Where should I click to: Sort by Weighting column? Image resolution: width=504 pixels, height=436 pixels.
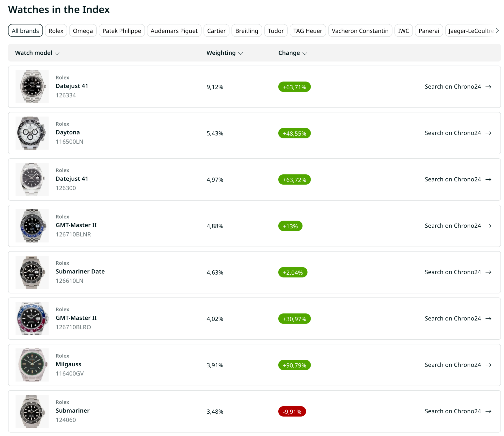(224, 53)
